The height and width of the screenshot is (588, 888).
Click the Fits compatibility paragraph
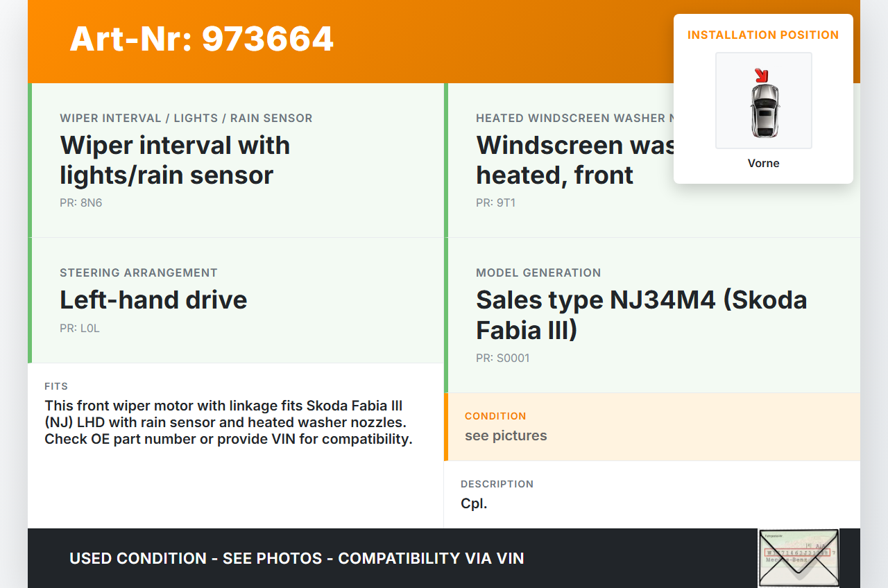(x=228, y=422)
